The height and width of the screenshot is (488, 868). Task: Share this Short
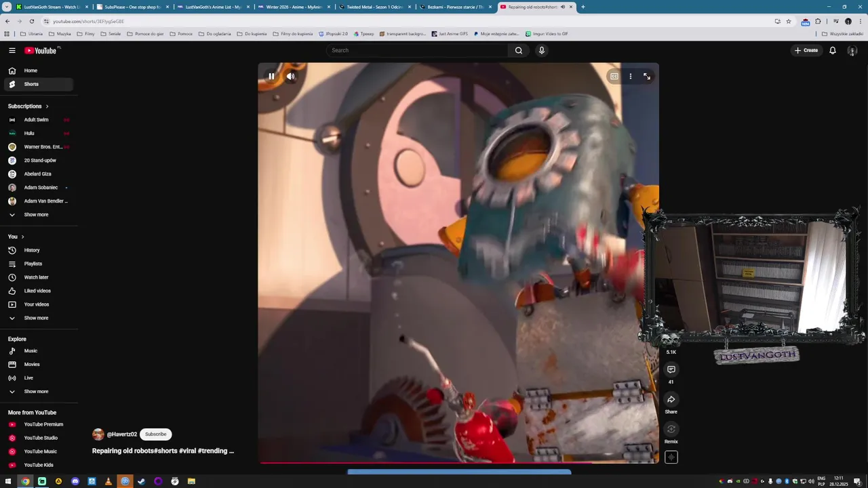point(671,399)
